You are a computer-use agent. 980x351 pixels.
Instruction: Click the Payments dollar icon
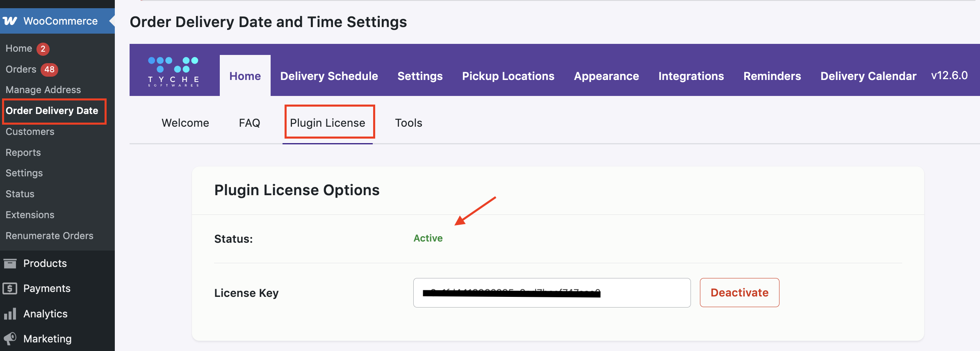(10, 289)
